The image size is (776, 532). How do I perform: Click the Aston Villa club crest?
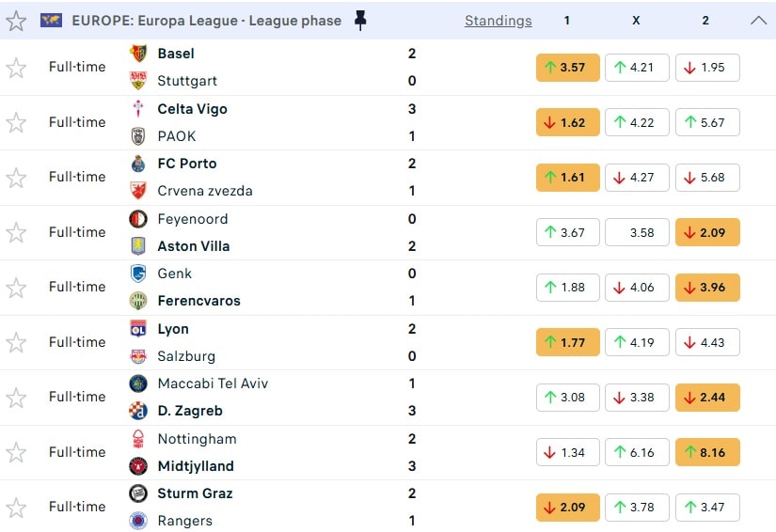pyautogui.click(x=138, y=246)
